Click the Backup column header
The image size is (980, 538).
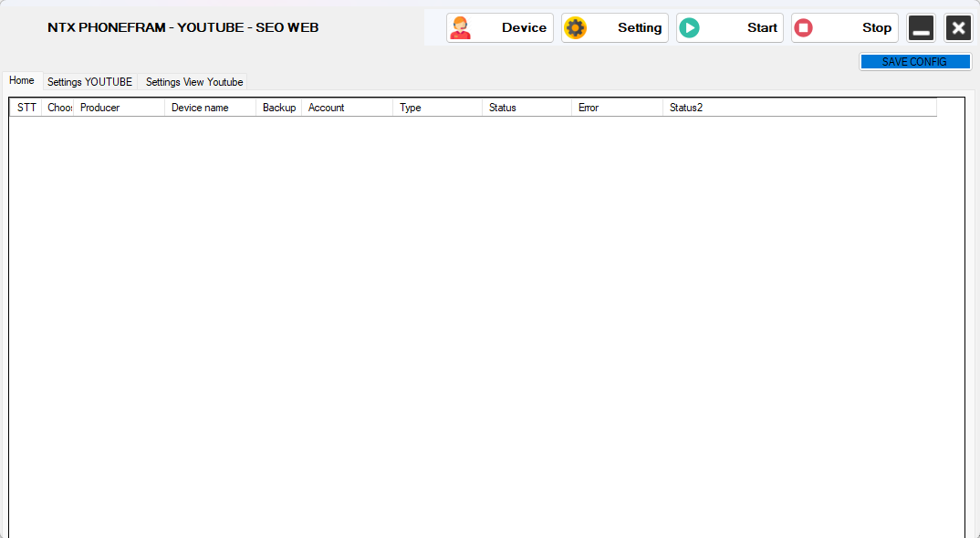(279, 108)
